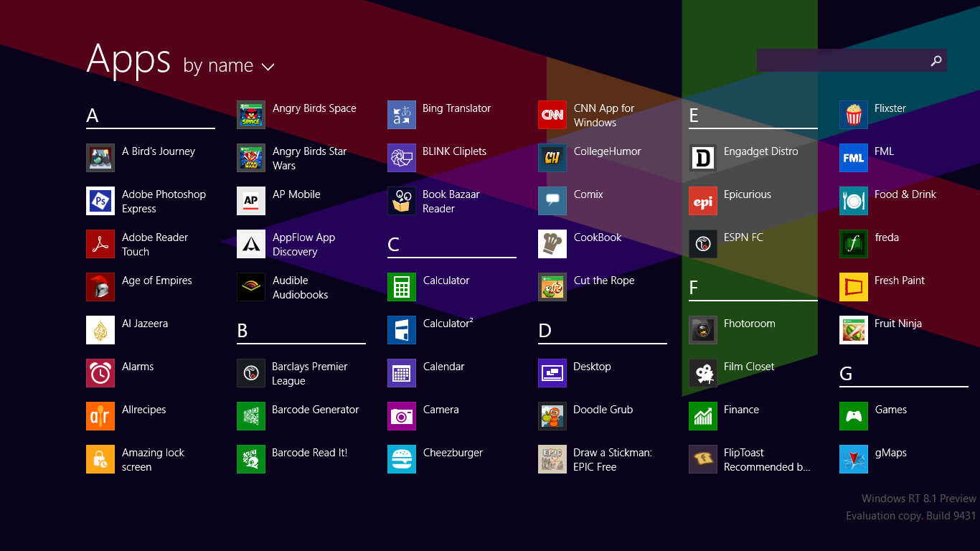Viewport: 980px width, 551px height.
Task: Click the letter D group header
Action: pyautogui.click(x=603, y=331)
